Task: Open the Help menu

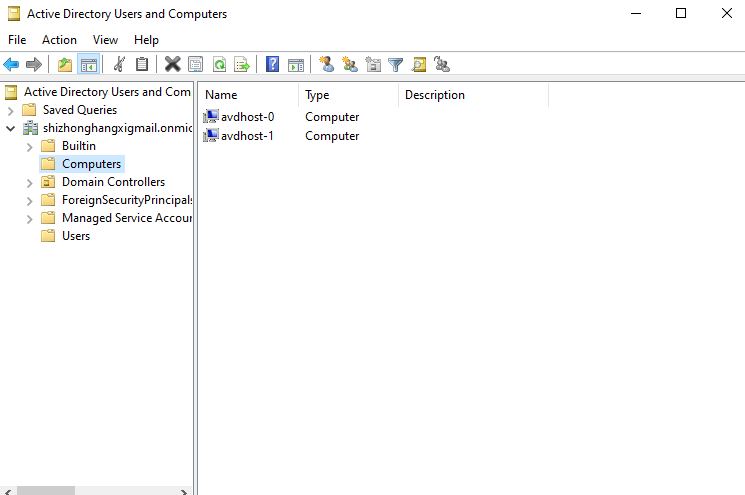Action: (146, 40)
